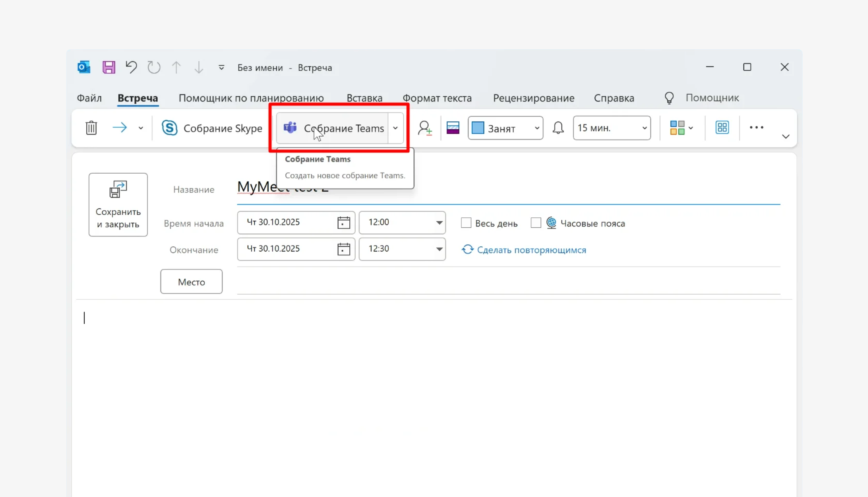868x497 pixels.
Task: Enable the All day checkbox
Action: 466,223
